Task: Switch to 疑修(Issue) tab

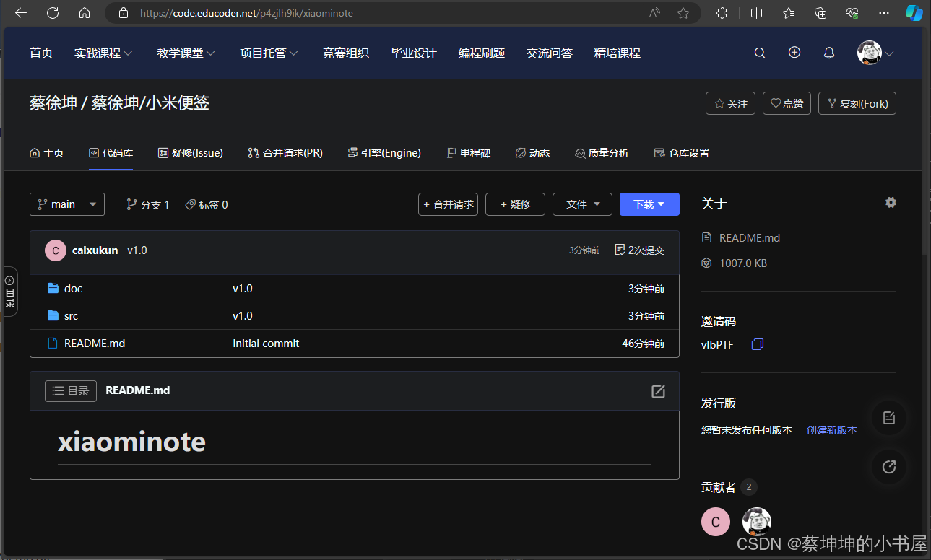Action: point(191,153)
